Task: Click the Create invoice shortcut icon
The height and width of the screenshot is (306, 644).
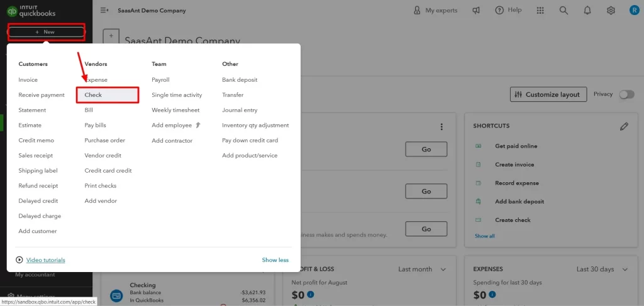Action: pos(478,165)
